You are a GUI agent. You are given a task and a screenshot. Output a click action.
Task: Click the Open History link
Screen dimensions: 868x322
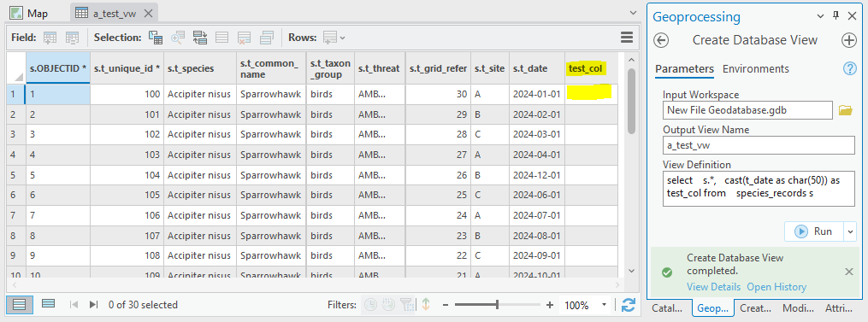(776, 287)
